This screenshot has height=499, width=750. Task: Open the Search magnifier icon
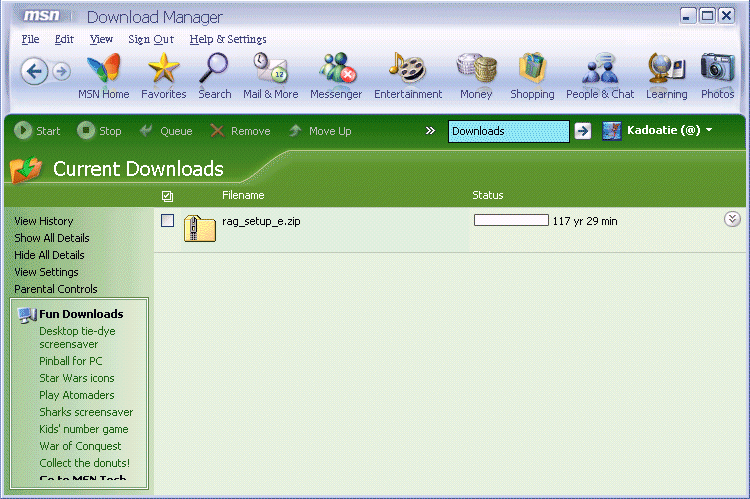214,68
